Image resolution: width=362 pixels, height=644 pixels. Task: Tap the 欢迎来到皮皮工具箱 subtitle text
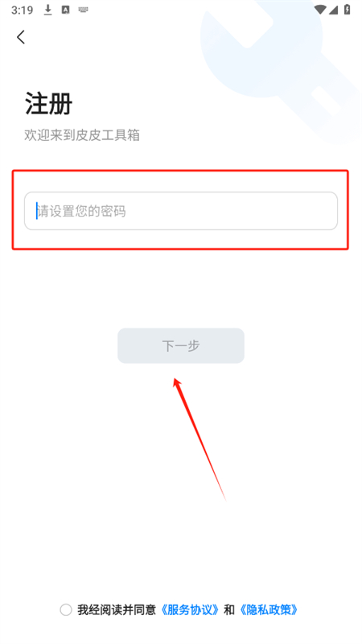coord(82,134)
